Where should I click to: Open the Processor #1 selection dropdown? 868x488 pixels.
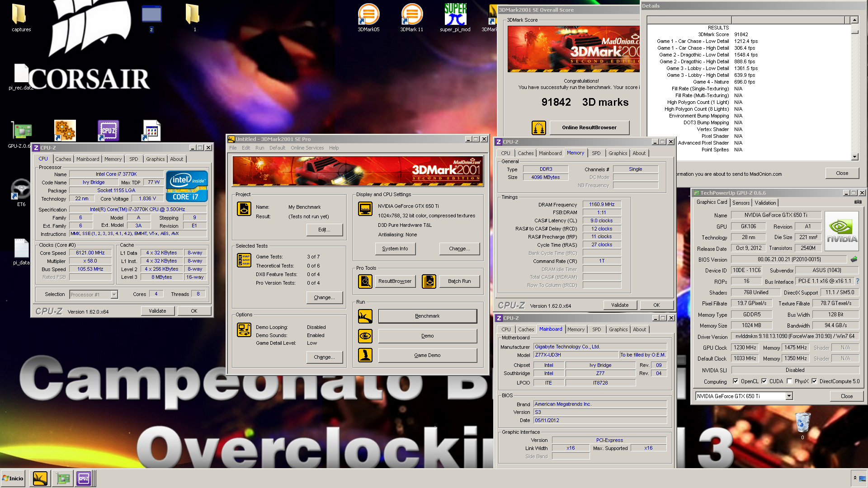click(114, 295)
